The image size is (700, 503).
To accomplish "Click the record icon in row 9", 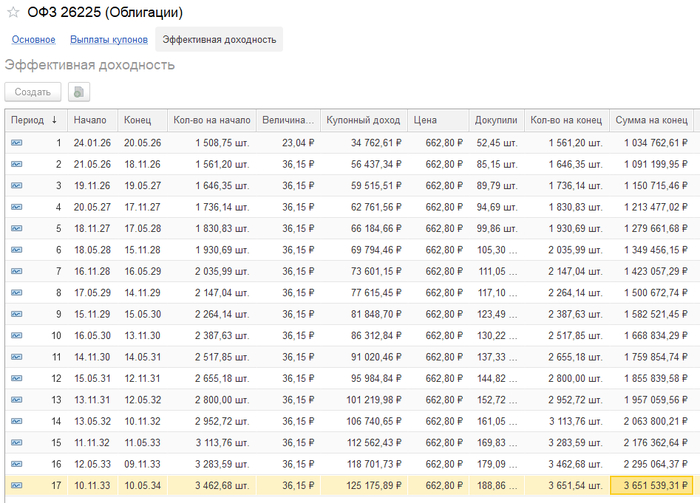I will point(17,313).
